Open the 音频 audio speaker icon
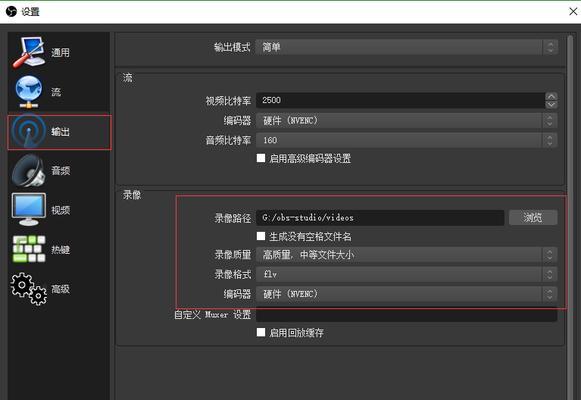This screenshot has height=400, width=581. (29, 171)
